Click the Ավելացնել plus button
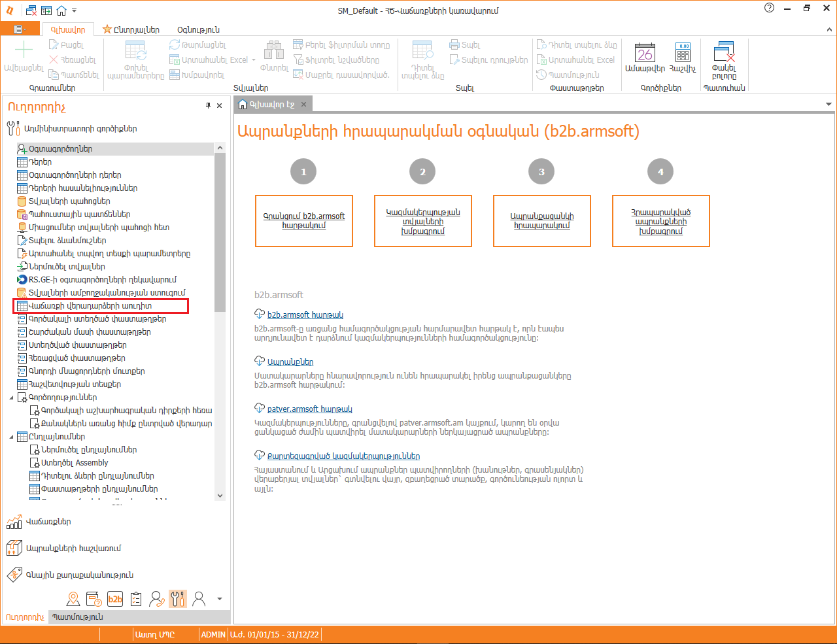837x644 pixels. [24, 56]
